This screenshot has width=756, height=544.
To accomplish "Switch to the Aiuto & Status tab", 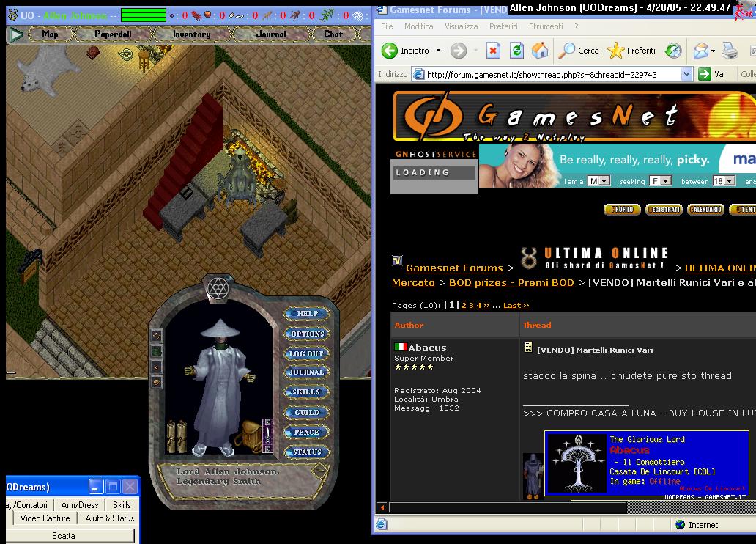I will (x=109, y=518).
